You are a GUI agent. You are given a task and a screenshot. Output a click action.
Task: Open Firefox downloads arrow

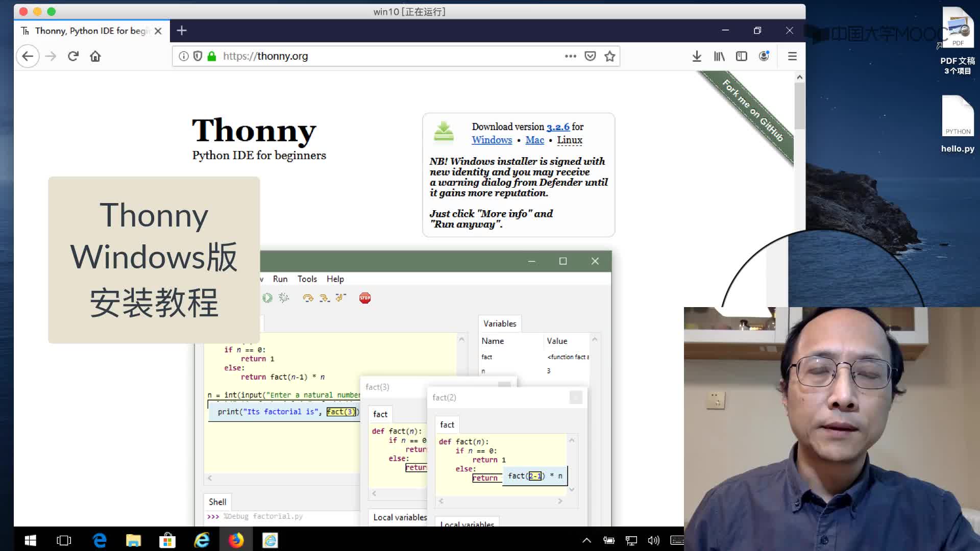click(697, 56)
